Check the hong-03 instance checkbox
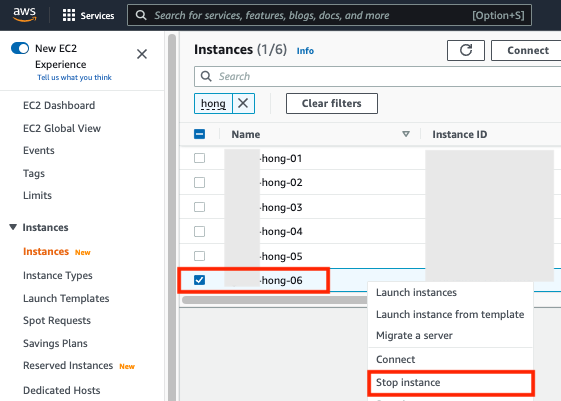Image resolution: width=561 pixels, height=401 pixels. coord(200,207)
